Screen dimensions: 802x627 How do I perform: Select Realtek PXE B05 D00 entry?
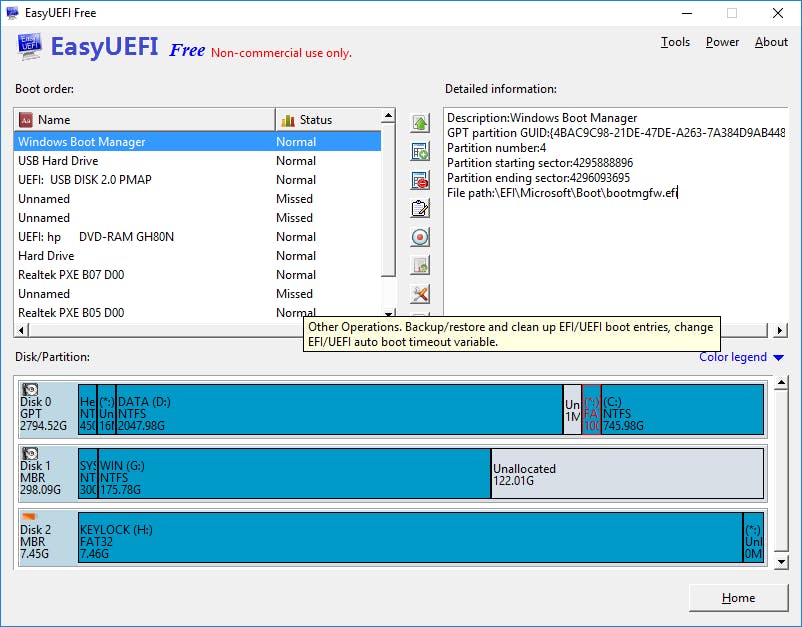197,312
